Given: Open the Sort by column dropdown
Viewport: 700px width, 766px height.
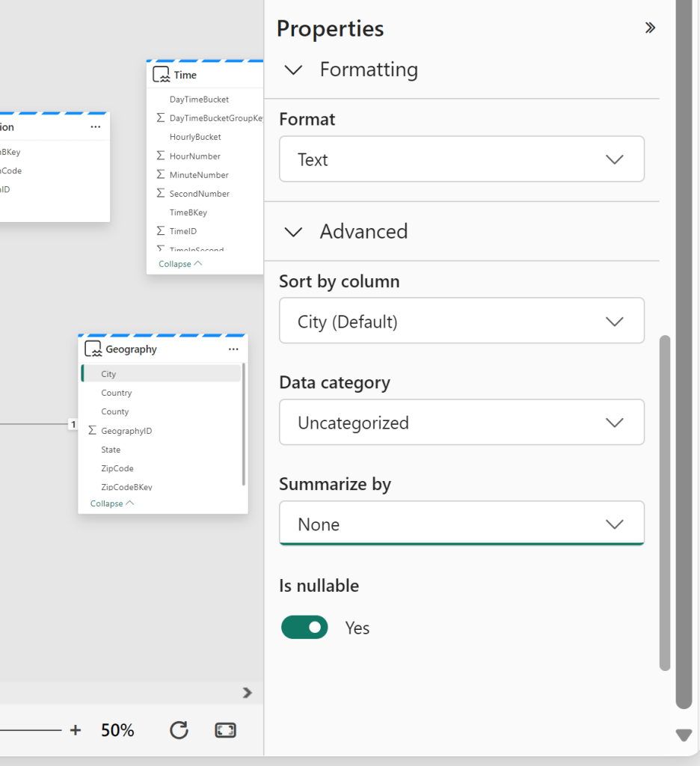Looking at the screenshot, I should click(461, 322).
